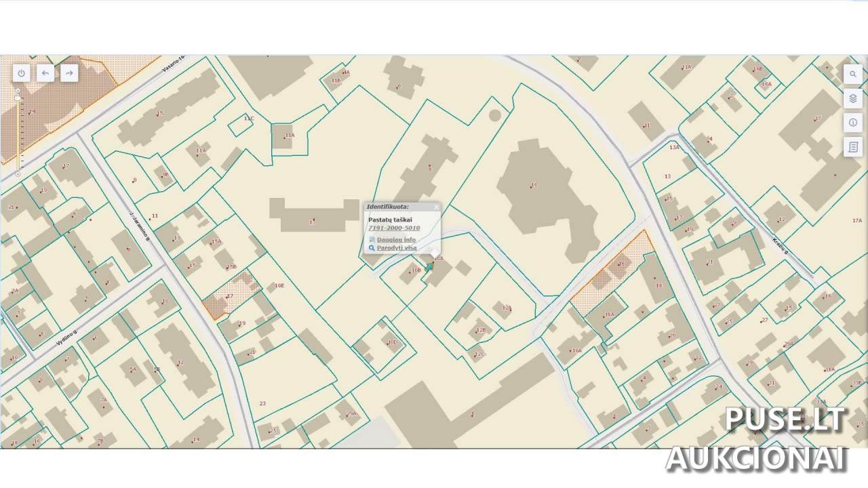Viewport: 868px width, 488px height.
Task: Click the Parodyti visą link
Action: [x=397, y=248]
